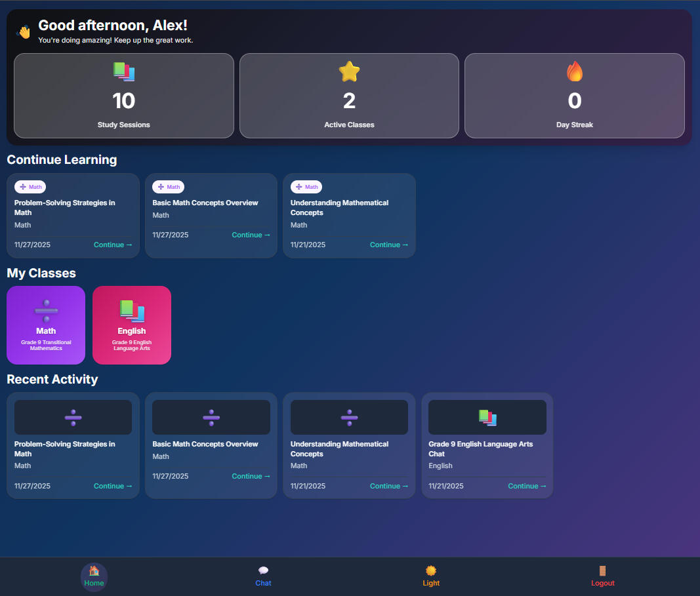Click the books icon on English class card
This screenshot has height=596, width=700.
[132, 310]
